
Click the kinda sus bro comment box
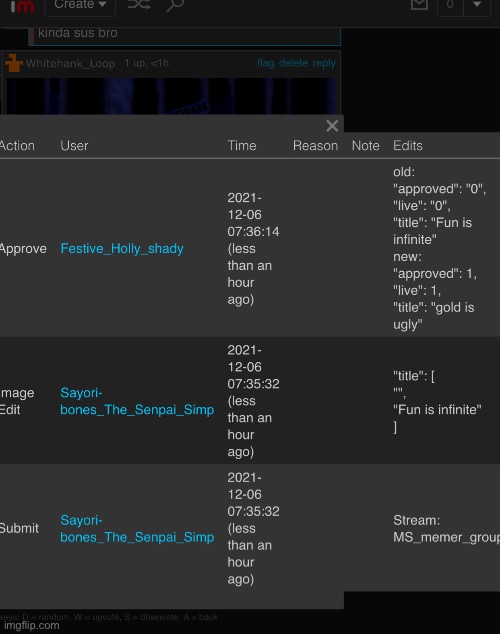pyautogui.click(x=186, y=36)
